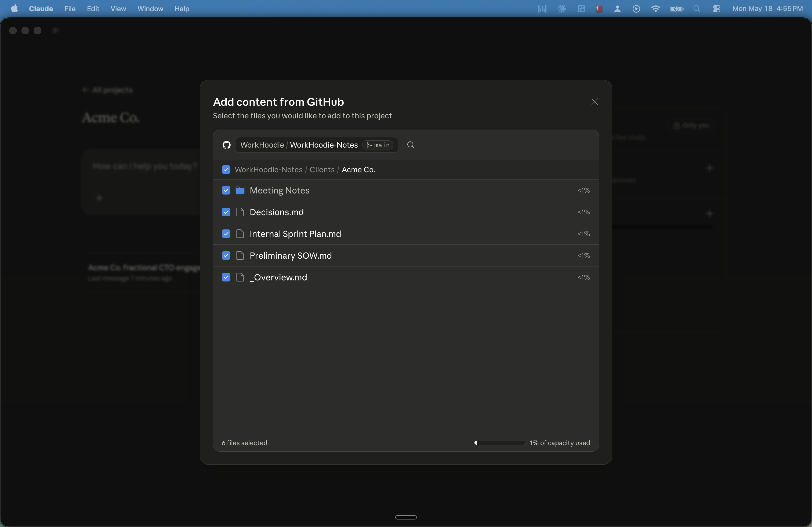Click the capacity used progress bar
Image resolution: width=812 pixels, height=527 pixels.
coord(499,443)
